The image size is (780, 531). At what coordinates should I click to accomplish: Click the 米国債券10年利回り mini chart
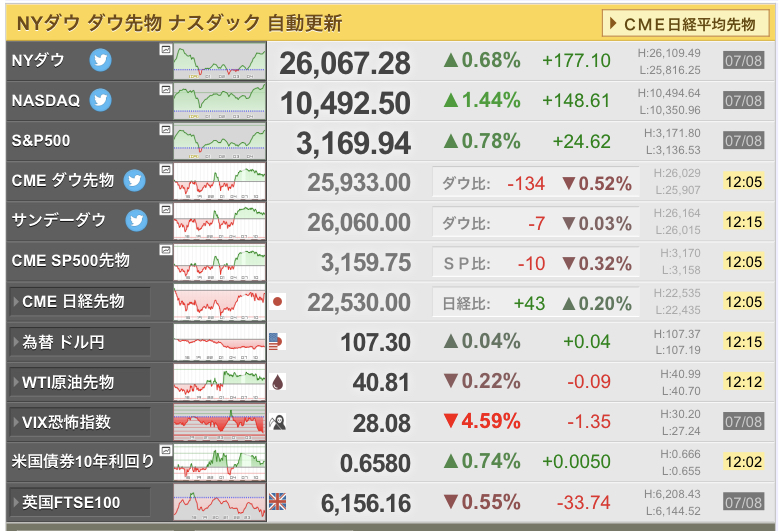[220, 462]
